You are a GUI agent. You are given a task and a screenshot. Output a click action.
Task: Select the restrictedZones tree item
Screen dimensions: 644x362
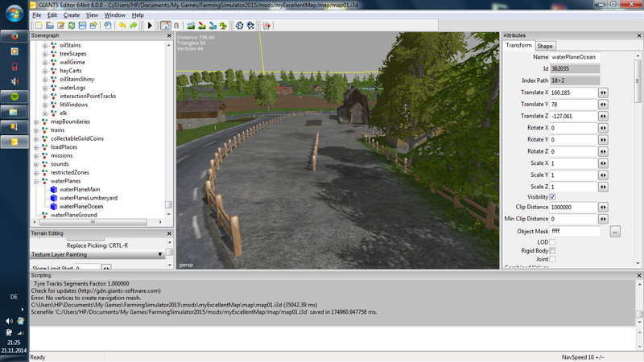coord(70,172)
